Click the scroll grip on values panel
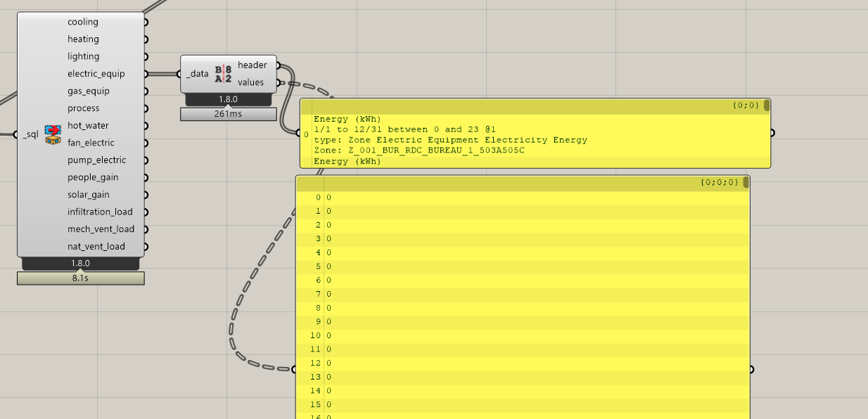The width and height of the screenshot is (868, 419). pyautogui.click(x=746, y=183)
